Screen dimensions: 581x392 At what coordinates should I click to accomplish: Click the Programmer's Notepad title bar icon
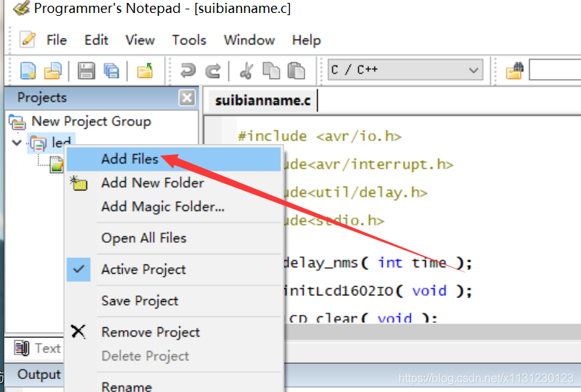[x=21, y=8]
